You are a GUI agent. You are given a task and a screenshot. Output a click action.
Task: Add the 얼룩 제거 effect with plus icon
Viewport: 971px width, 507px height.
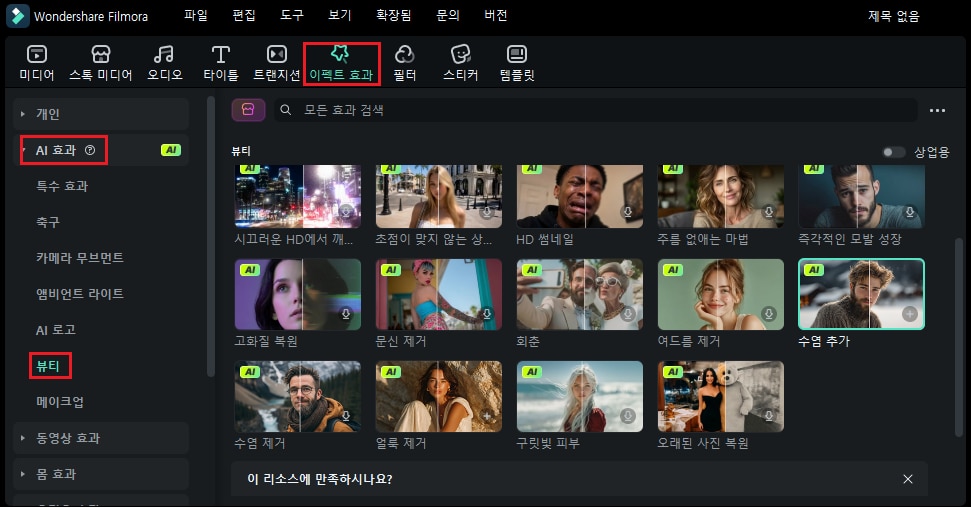[487, 417]
